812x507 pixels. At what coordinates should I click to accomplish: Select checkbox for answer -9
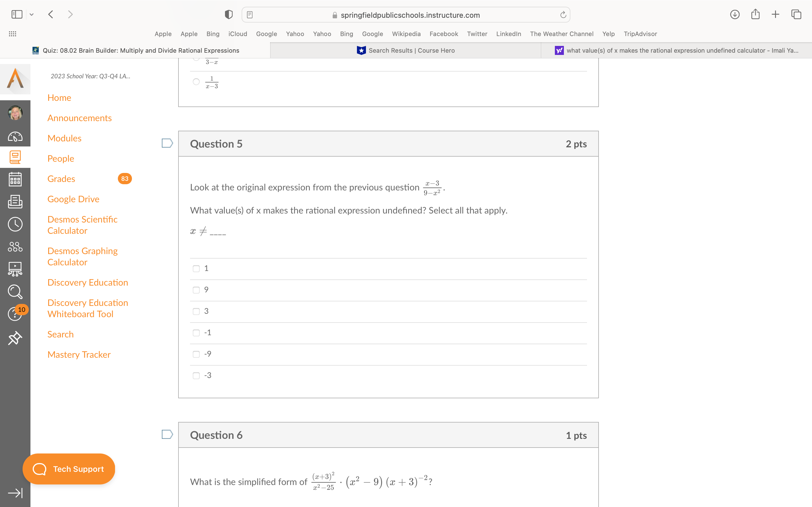coord(197,353)
